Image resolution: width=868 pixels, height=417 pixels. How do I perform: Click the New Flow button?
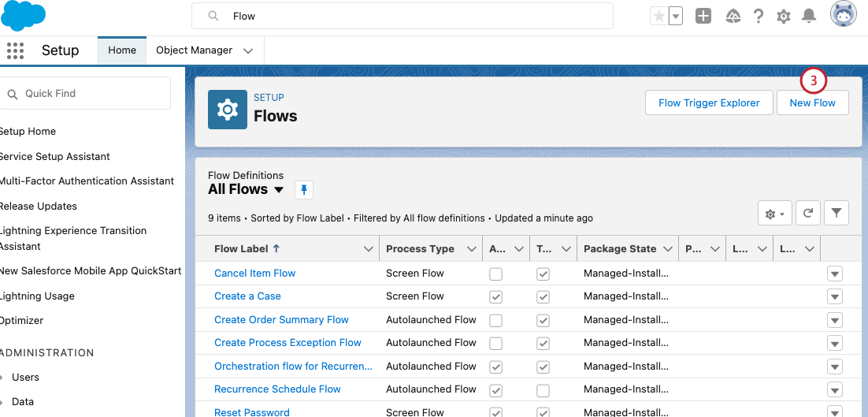(812, 103)
